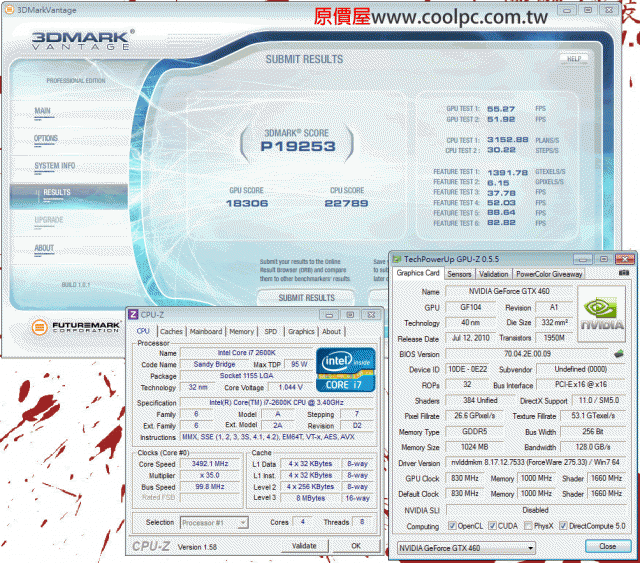
Task: Click the Driver Version field in GPU-Z
Action: tap(535, 463)
